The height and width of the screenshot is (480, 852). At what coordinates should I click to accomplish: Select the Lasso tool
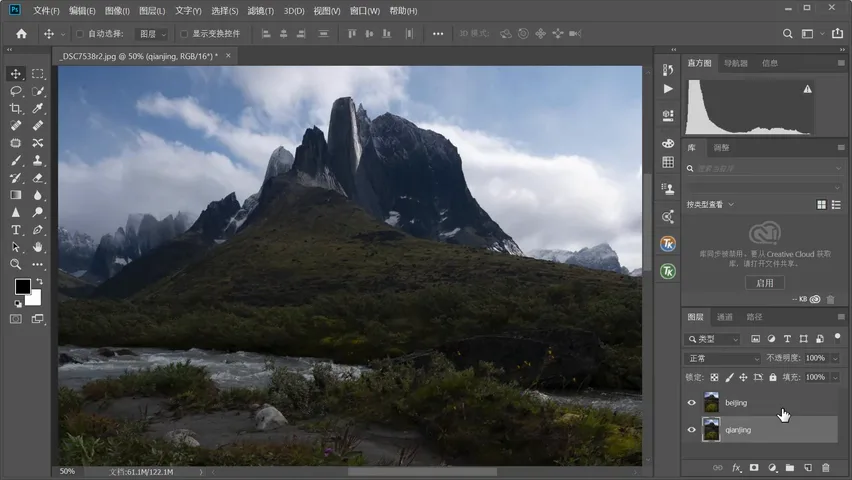click(16, 91)
